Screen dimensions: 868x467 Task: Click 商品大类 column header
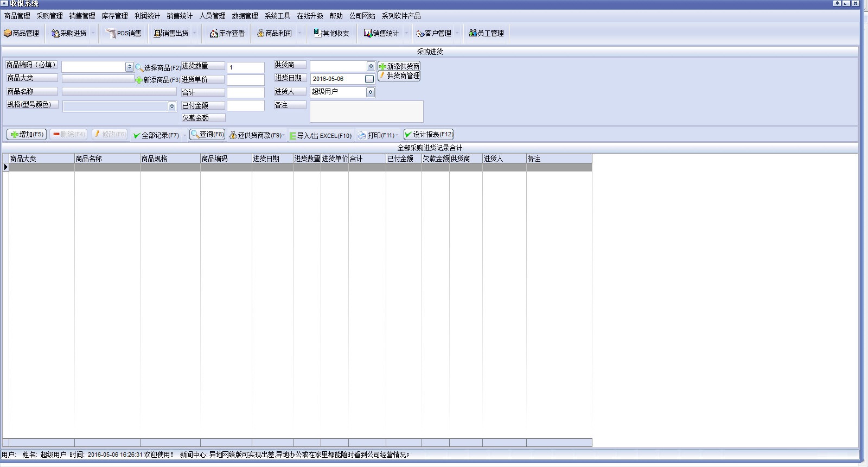(42, 159)
